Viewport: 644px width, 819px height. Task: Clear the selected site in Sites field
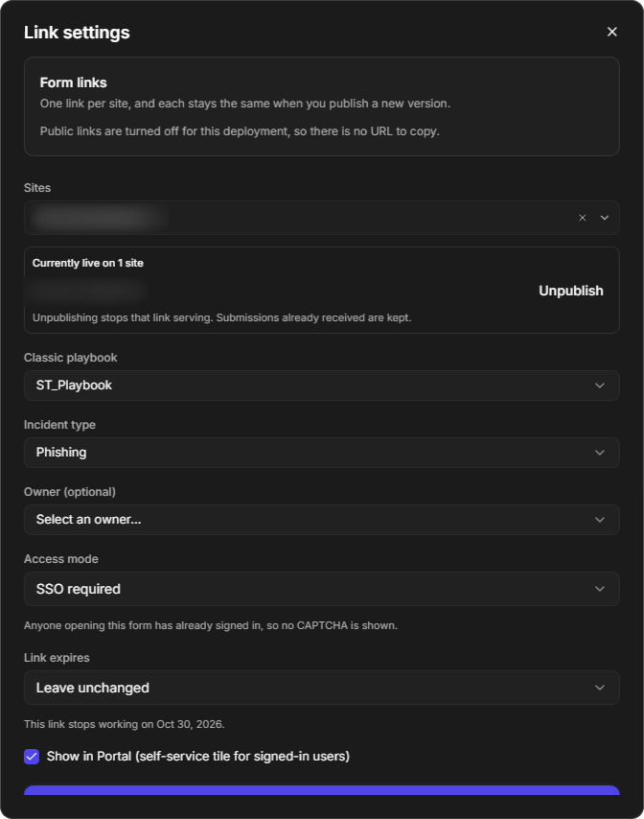pos(583,218)
